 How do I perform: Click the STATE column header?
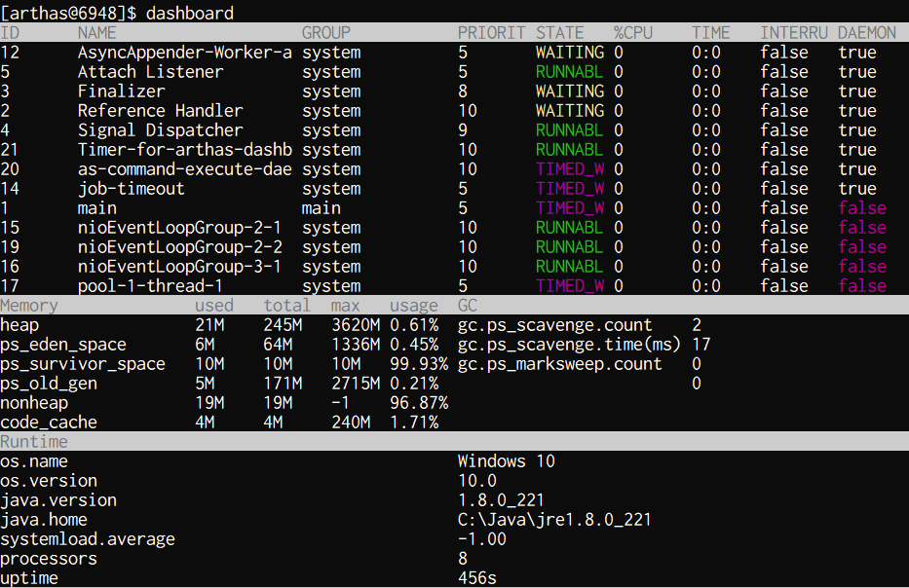click(x=559, y=32)
